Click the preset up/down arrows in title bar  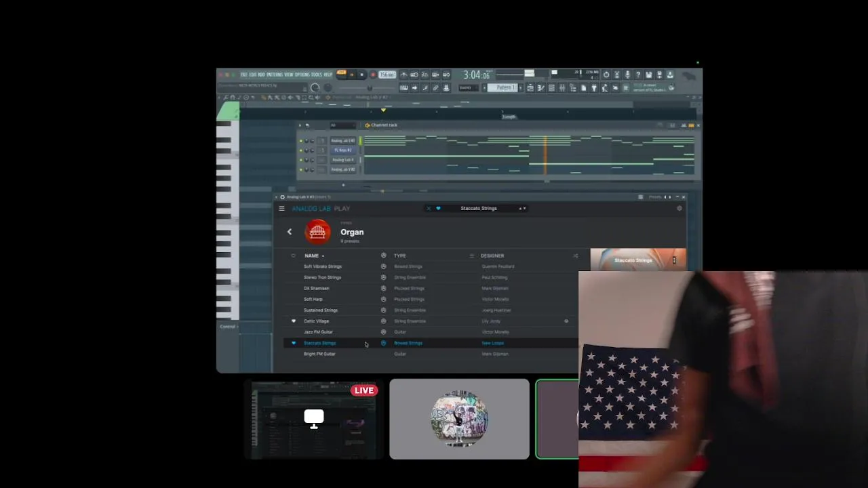(x=522, y=208)
